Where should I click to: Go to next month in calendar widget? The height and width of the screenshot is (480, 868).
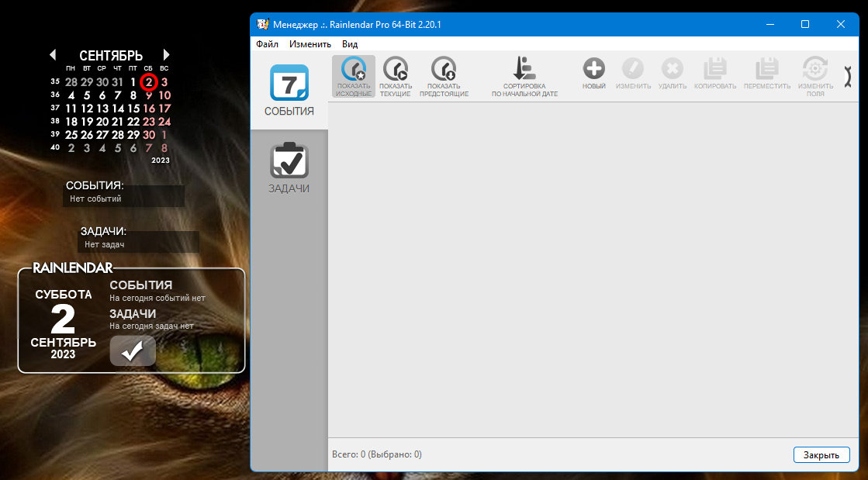[166, 55]
